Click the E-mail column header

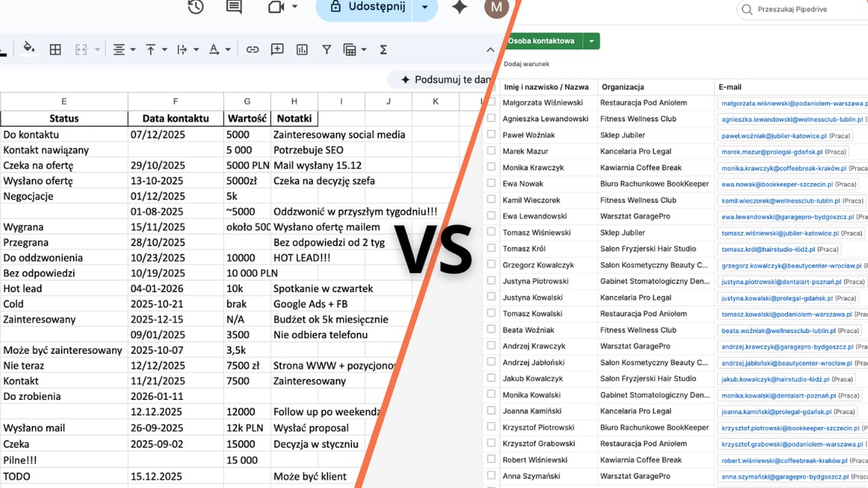[730, 87]
